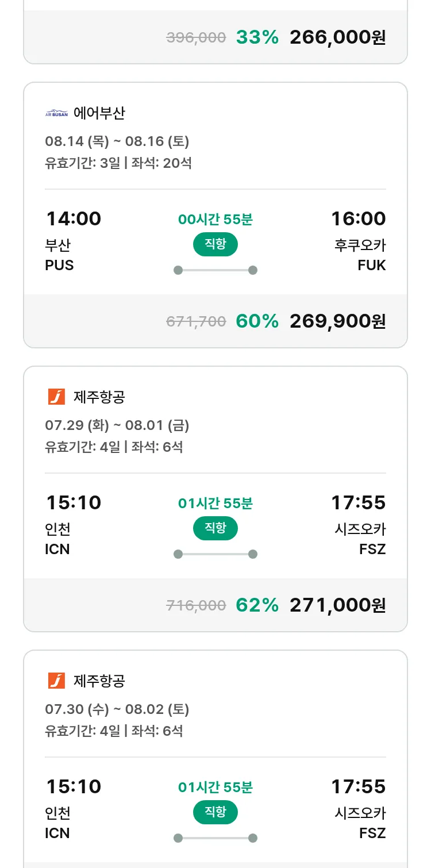The height and width of the screenshot is (868, 431).
Task: Tap the 07.30 (수) ~ 08.02 (토) dates
Action: (117, 709)
